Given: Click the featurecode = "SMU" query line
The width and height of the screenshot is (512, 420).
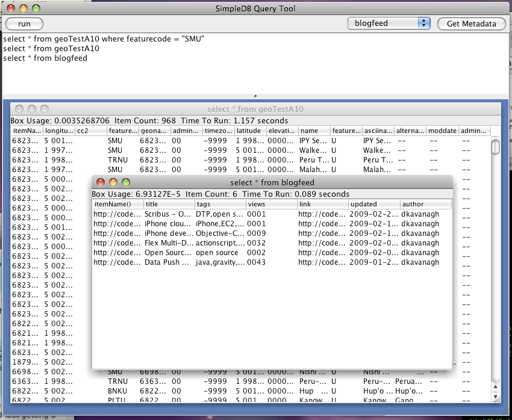Looking at the screenshot, I should pyautogui.click(x=104, y=39).
